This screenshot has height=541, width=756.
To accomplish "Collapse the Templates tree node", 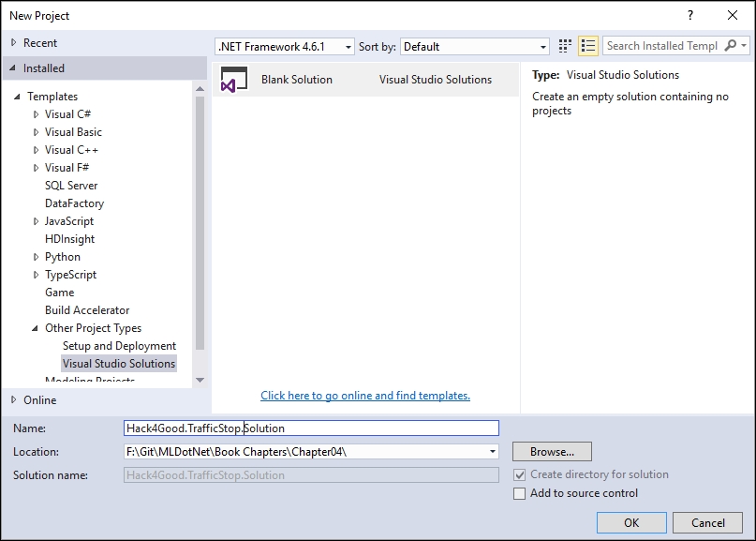I will (17, 97).
